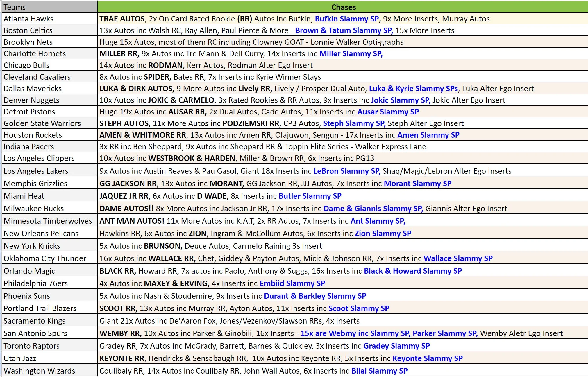Select the chases cell mentioning Ben Sheppard

tap(343, 146)
